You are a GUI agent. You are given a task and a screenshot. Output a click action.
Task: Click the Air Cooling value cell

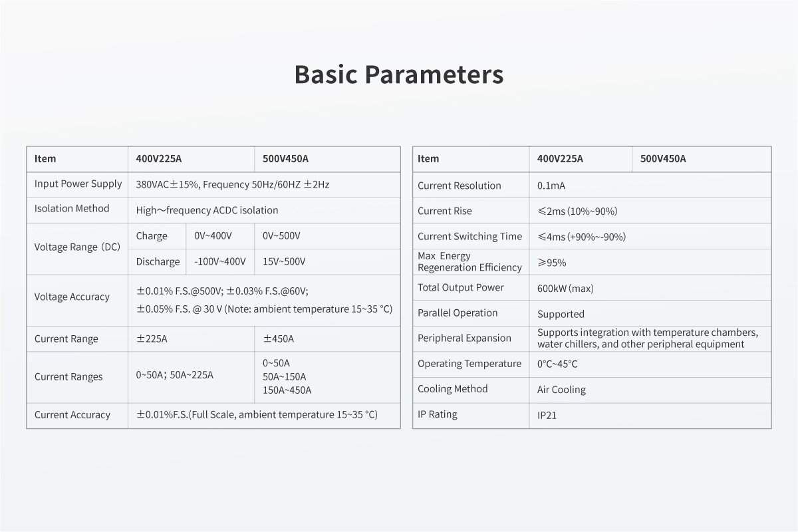click(x=561, y=390)
